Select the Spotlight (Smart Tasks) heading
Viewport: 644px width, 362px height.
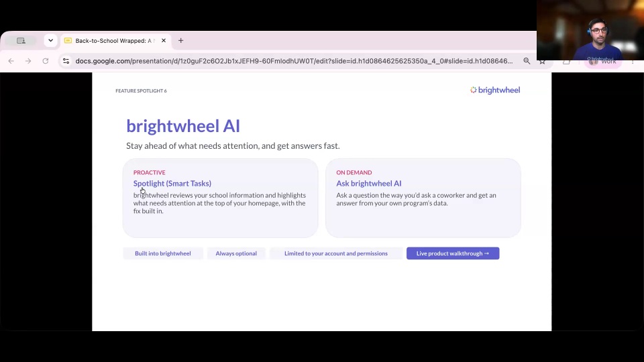pyautogui.click(x=172, y=184)
